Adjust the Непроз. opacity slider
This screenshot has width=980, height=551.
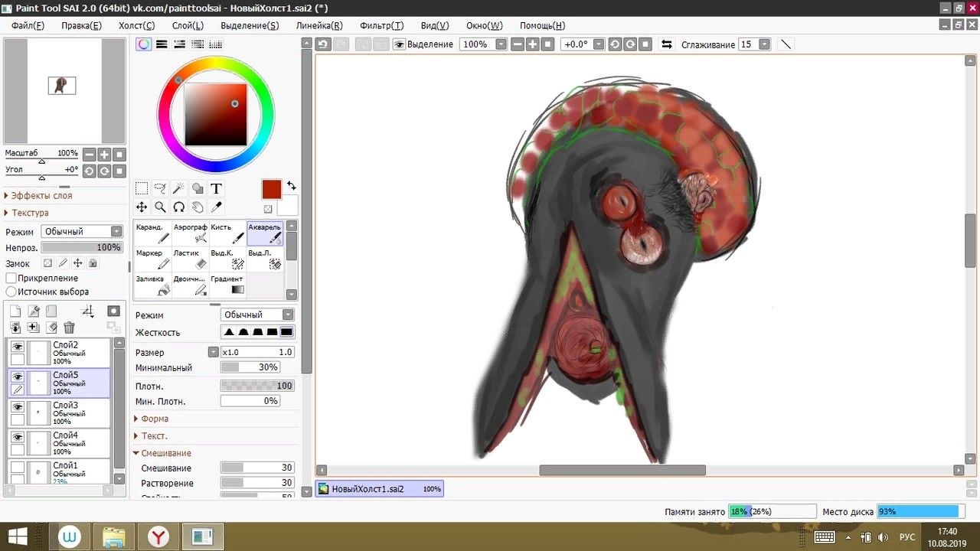[x=82, y=247]
